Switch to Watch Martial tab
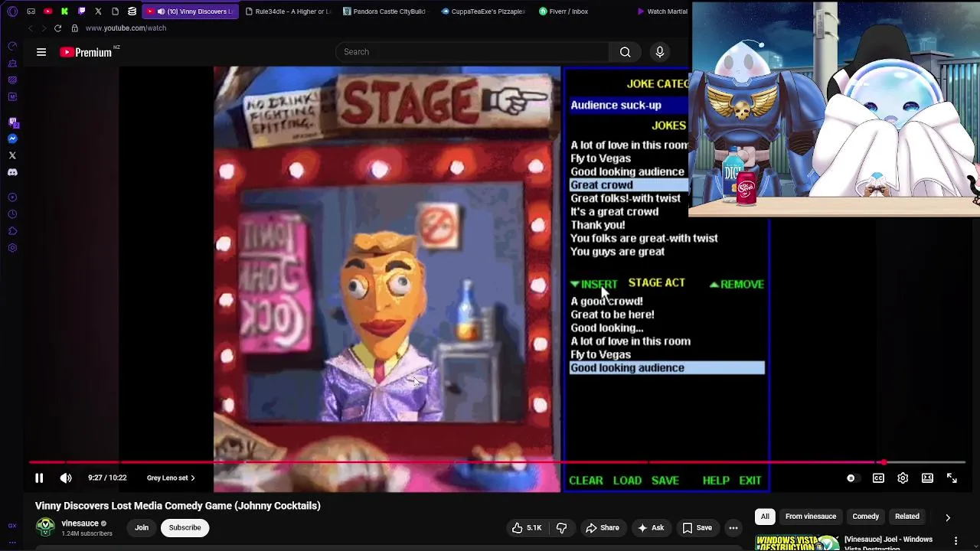This screenshot has height=551, width=980. [662, 11]
